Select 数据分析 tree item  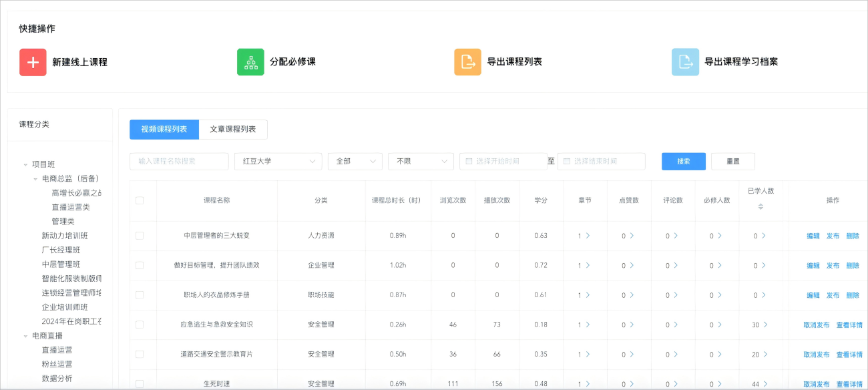(x=57, y=379)
